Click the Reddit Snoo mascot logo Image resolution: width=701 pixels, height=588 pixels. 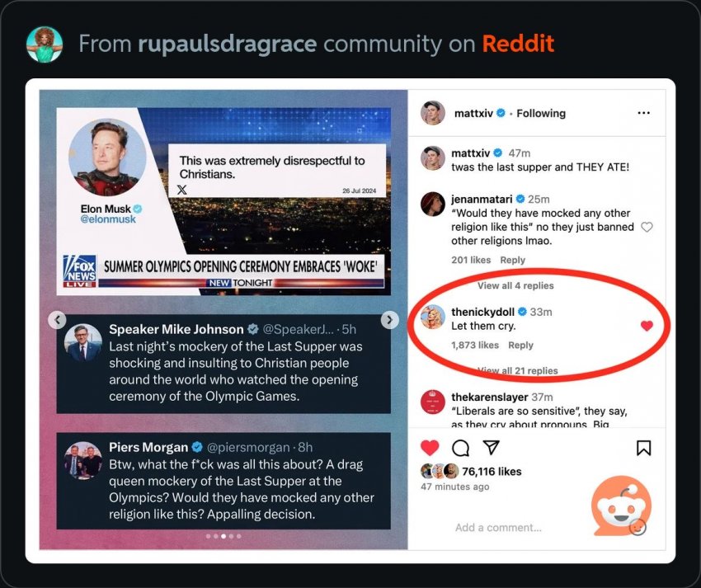[621, 506]
